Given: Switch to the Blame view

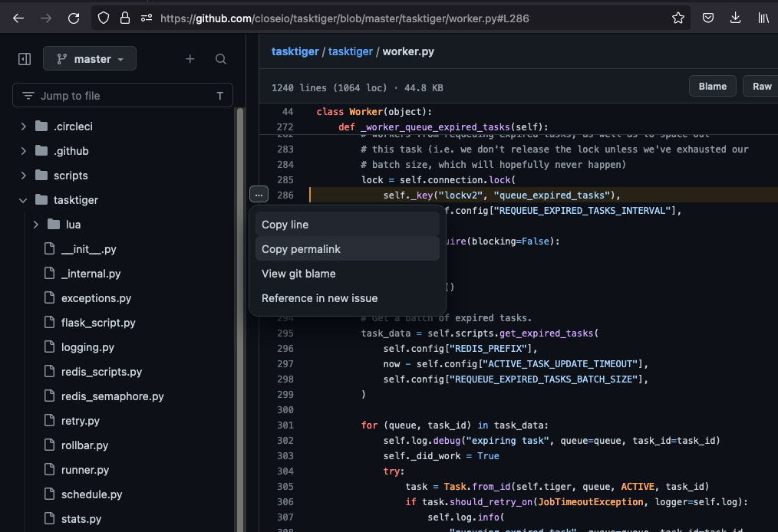Looking at the screenshot, I should pos(712,86).
